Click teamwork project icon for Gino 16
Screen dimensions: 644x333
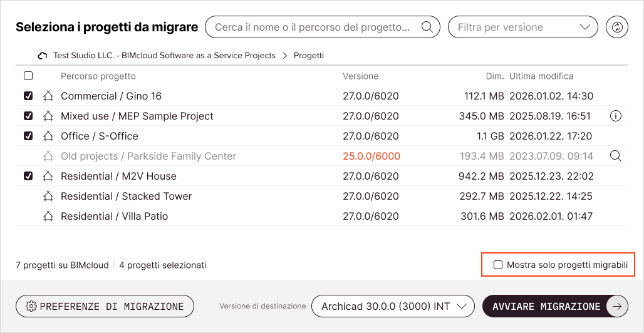click(x=48, y=96)
